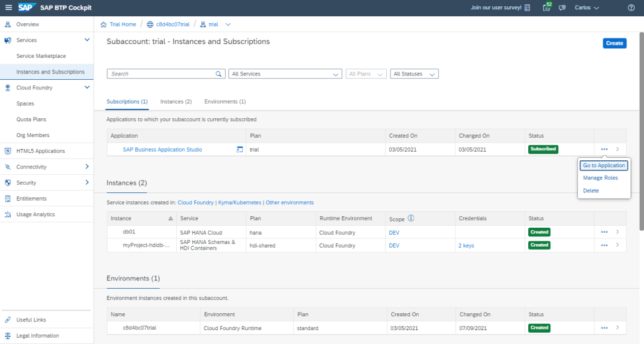Open the Spaces sidebar item

pyautogui.click(x=25, y=103)
